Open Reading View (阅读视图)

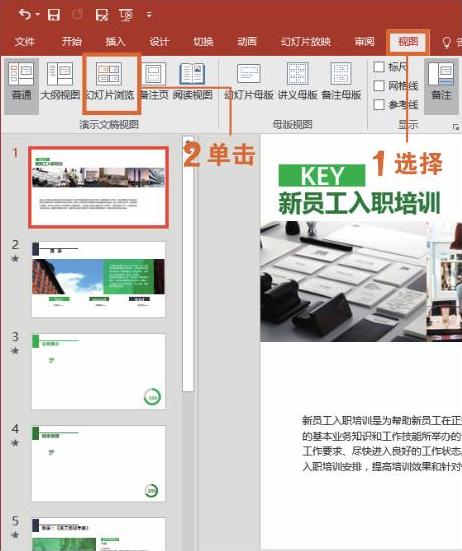[x=192, y=82]
